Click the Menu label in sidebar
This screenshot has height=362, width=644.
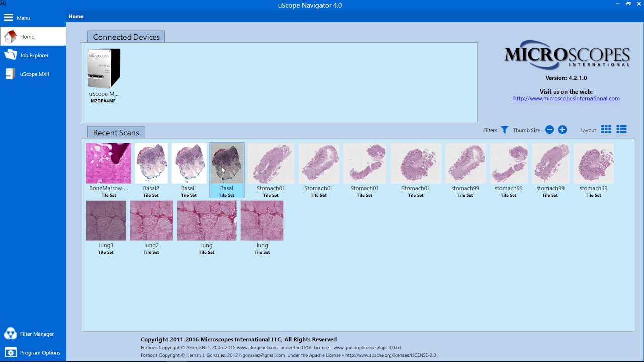point(23,18)
